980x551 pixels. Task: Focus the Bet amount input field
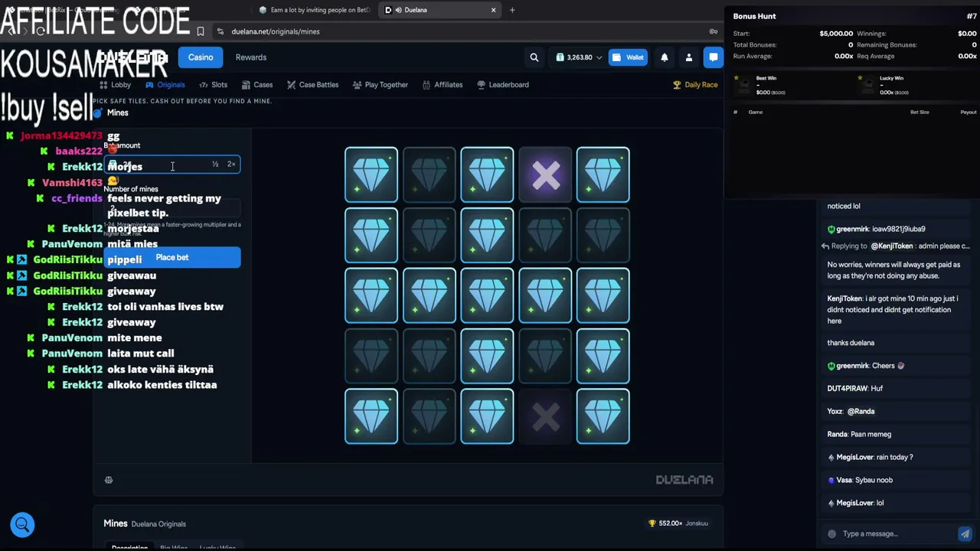click(x=172, y=165)
